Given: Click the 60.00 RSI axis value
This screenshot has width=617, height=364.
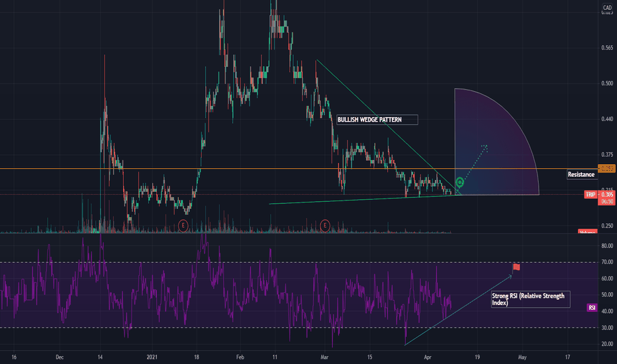Looking at the screenshot, I should coord(607,278).
